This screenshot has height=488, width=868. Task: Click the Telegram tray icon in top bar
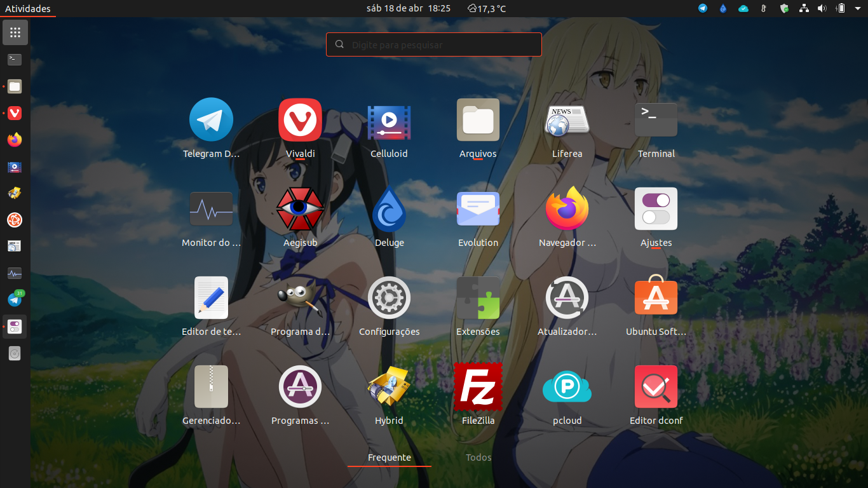pyautogui.click(x=703, y=8)
